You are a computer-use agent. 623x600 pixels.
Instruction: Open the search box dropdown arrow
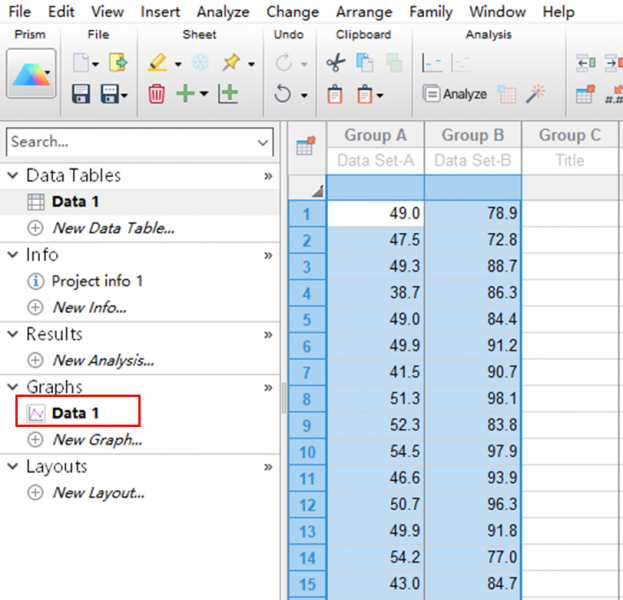[262, 143]
